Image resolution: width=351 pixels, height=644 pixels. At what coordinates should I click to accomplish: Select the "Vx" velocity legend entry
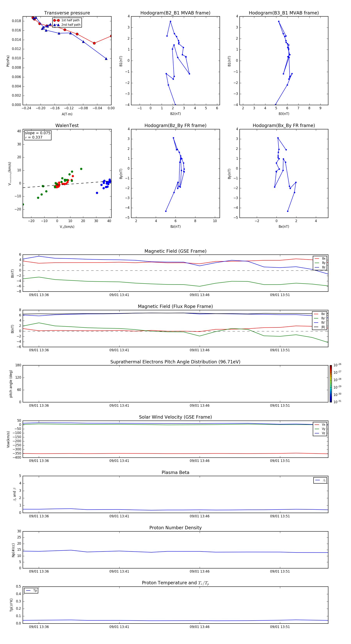pos(320,424)
